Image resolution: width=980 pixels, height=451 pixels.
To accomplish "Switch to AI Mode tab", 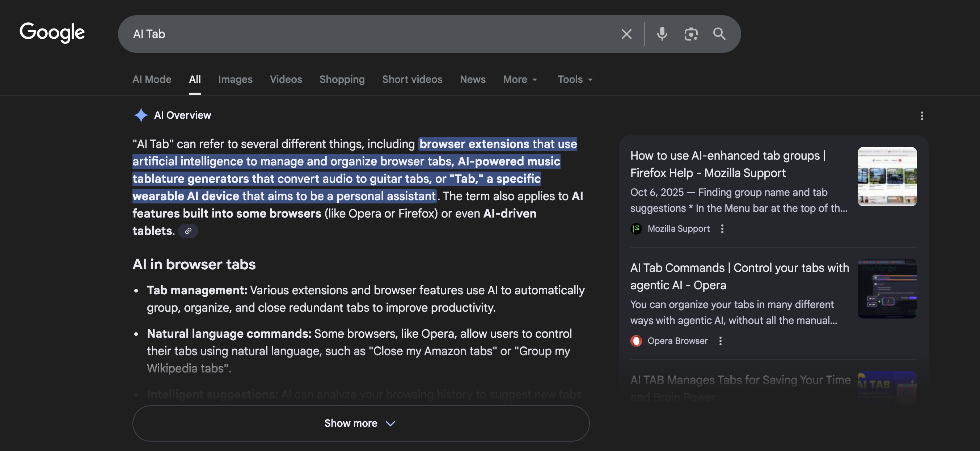I will pyautogui.click(x=152, y=80).
